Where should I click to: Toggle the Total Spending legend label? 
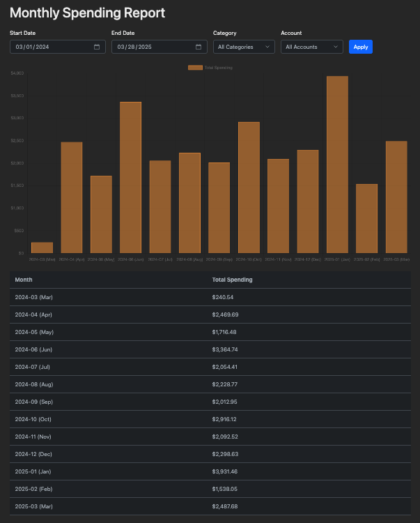(219, 68)
